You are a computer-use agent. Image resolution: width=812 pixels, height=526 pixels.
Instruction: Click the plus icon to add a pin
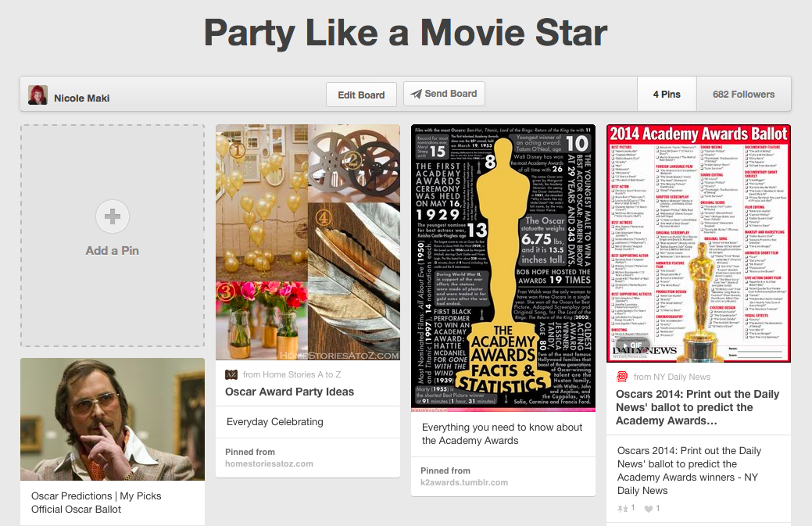113,216
